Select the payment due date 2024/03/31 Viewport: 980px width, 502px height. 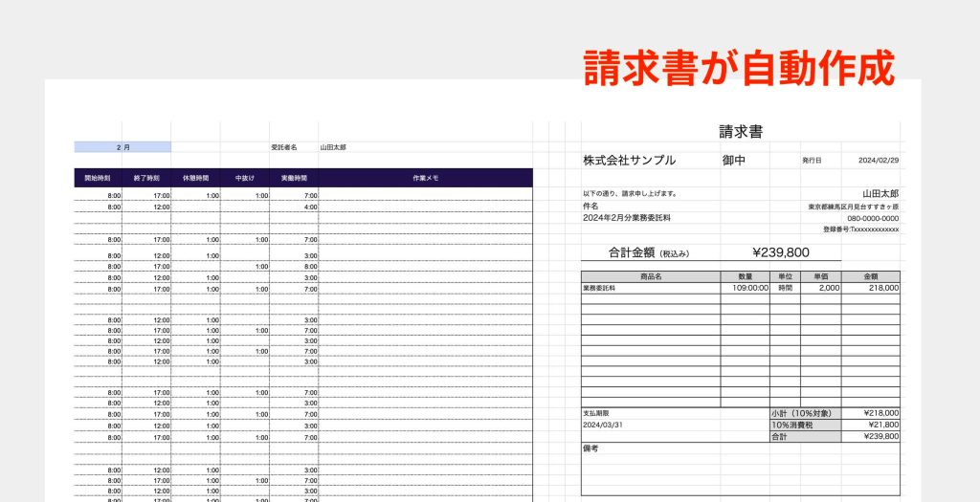602,425
